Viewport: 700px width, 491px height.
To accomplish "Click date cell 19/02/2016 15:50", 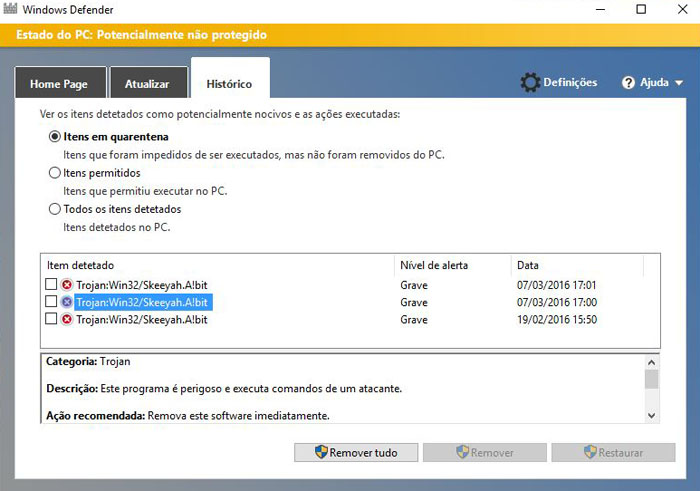I will coord(557,320).
